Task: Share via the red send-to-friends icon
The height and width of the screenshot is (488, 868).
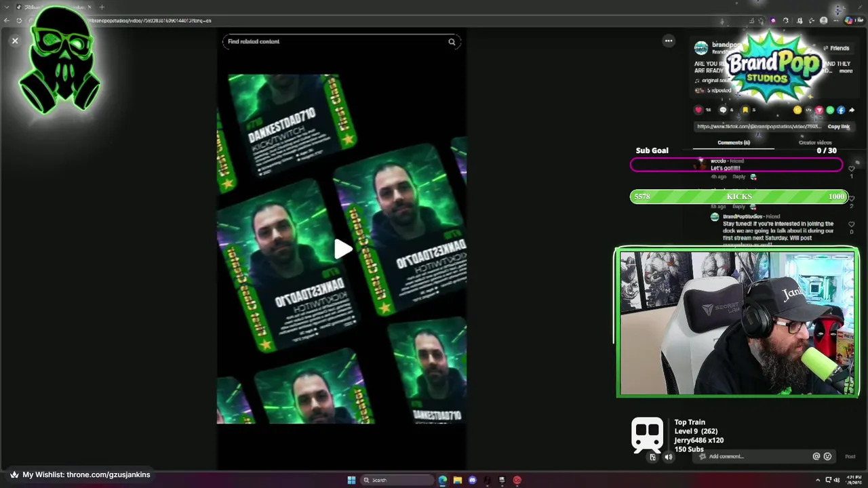Action: 819,110
